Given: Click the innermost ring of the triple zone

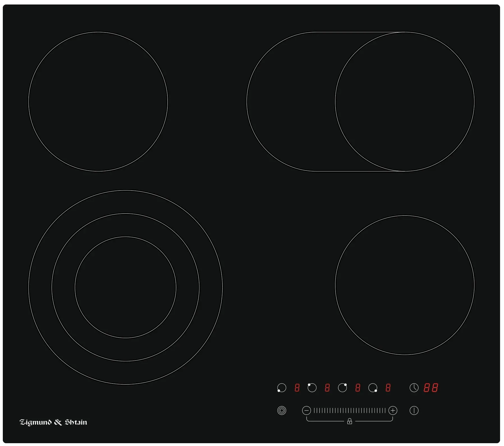Looking at the screenshot, I should [x=125, y=287].
